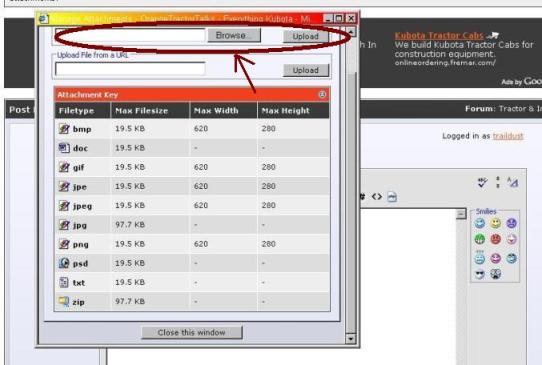Insert the sunglasses smiley
The width and height of the screenshot is (542, 365).
click(479, 274)
